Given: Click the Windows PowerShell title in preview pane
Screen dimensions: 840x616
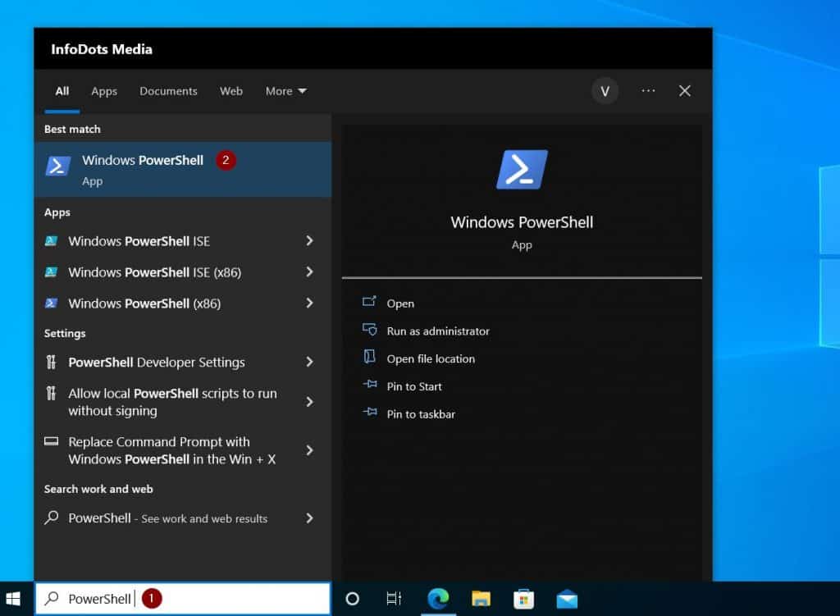Looking at the screenshot, I should [x=522, y=222].
